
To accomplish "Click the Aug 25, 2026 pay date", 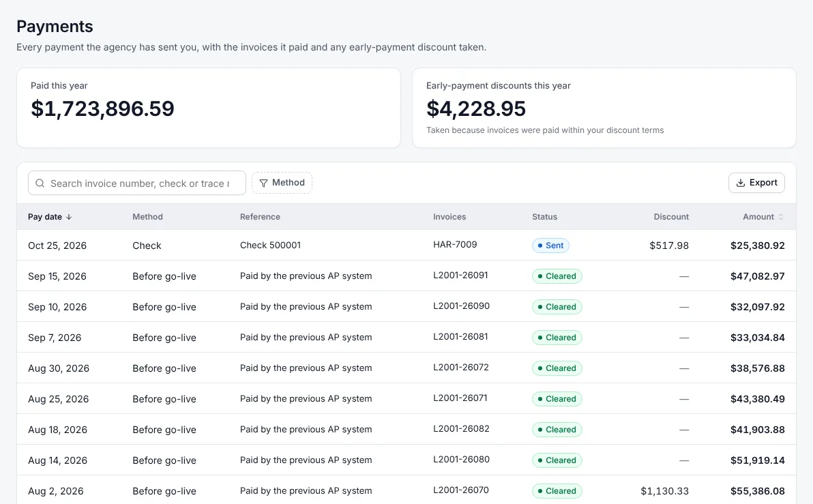I will point(58,398).
